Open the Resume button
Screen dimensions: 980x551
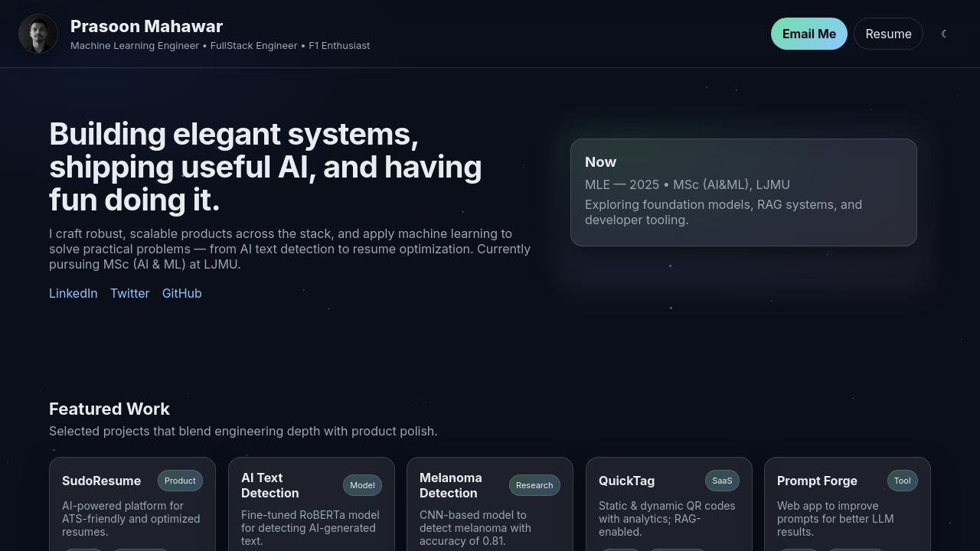(888, 34)
